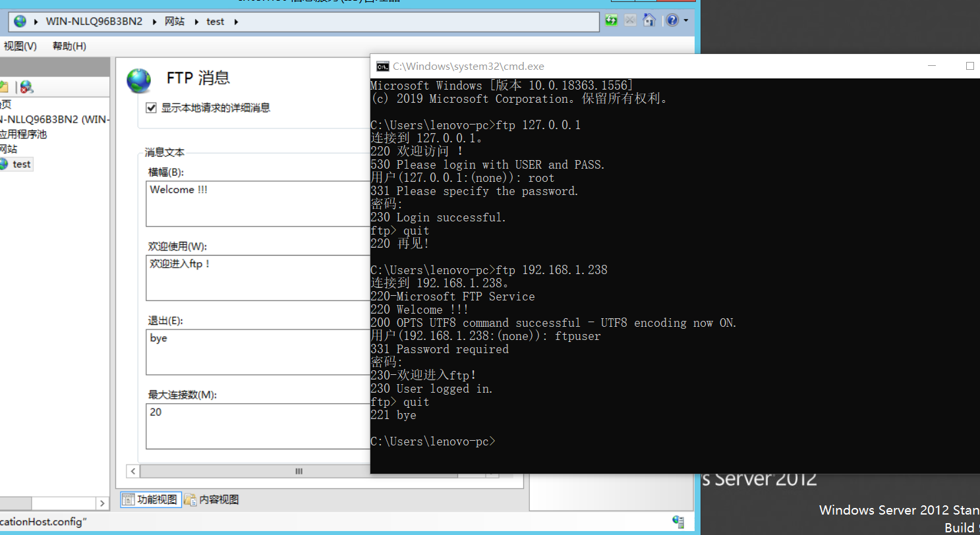
Task: Click the network status icon in IIS status bar
Action: tap(678, 521)
